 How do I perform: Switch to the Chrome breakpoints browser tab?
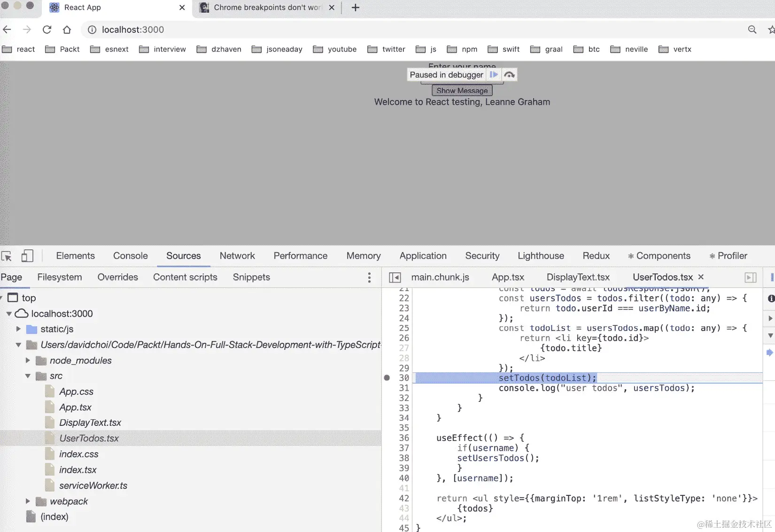tap(268, 8)
